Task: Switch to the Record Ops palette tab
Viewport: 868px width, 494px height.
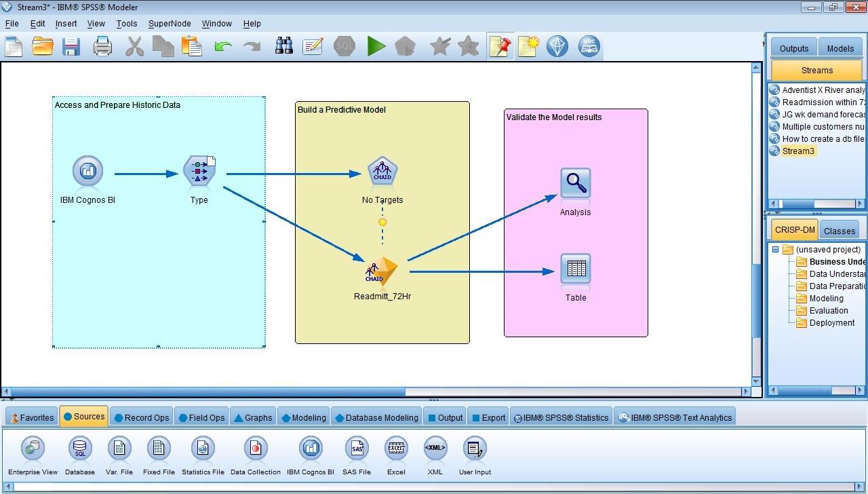Action: point(142,417)
